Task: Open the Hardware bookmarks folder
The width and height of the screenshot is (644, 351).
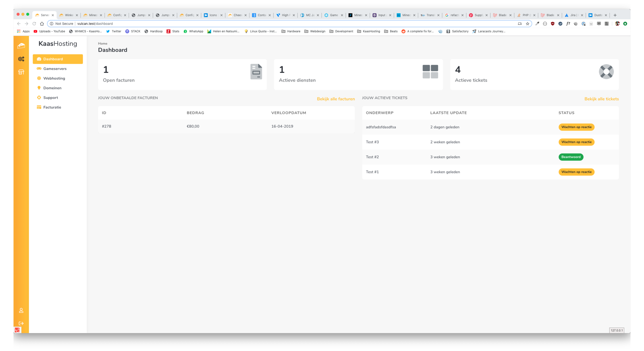Action: coord(291,31)
